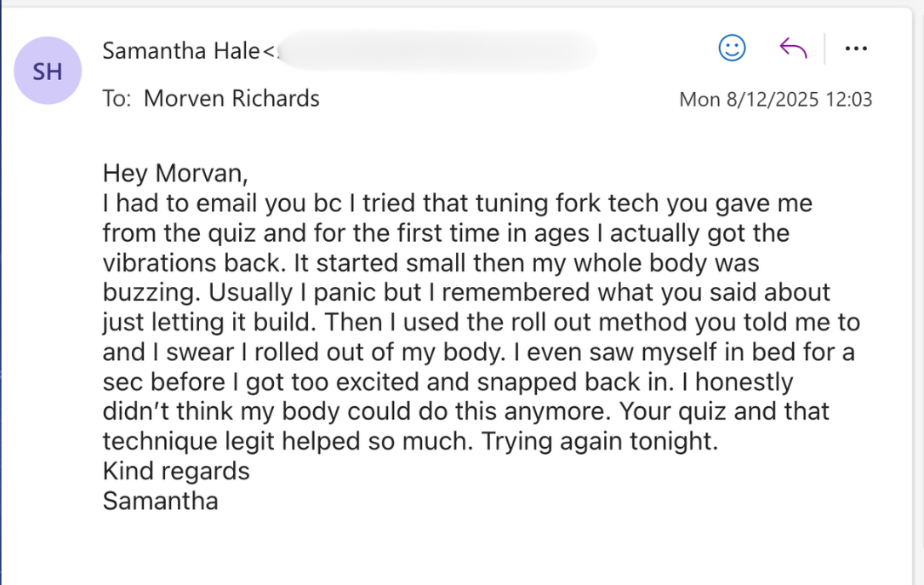Click the Mon 8/12/2025 12:03 timestamp
924x585 pixels.
775,100
